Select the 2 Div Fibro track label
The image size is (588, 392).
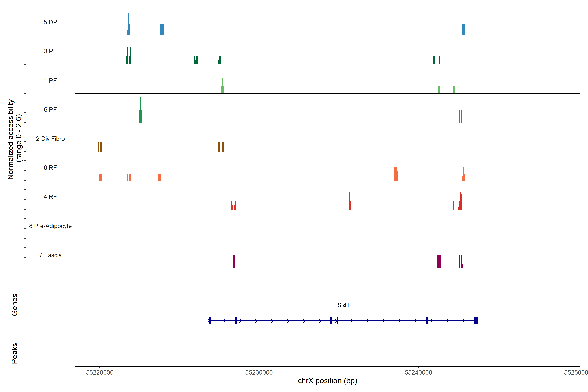point(50,139)
